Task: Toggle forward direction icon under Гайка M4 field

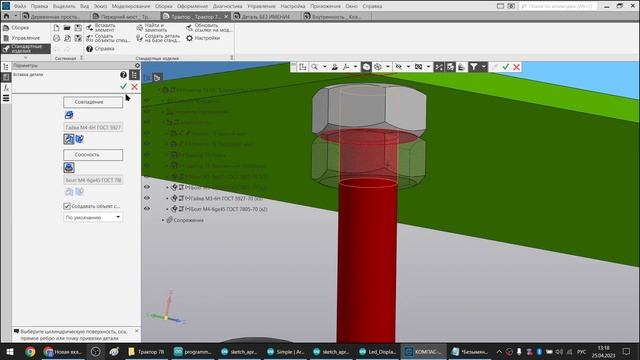Action: point(69,139)
